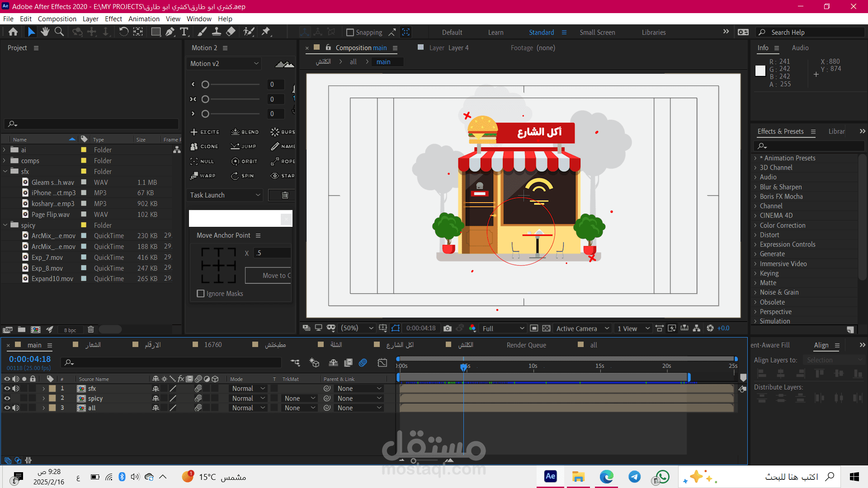Switch to the Small Screen workspace

coord(597,33)
